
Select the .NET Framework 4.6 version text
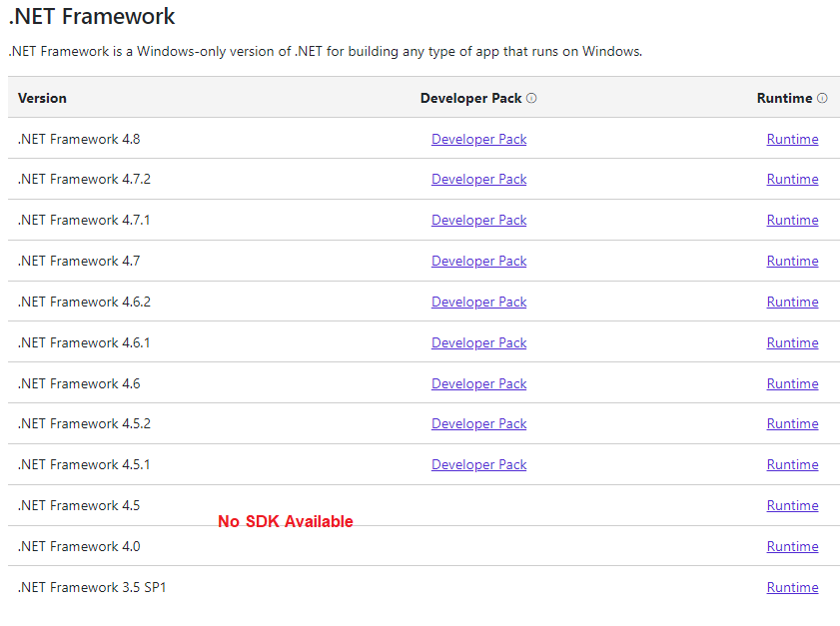pyautogui.click(x=79, y=384)
